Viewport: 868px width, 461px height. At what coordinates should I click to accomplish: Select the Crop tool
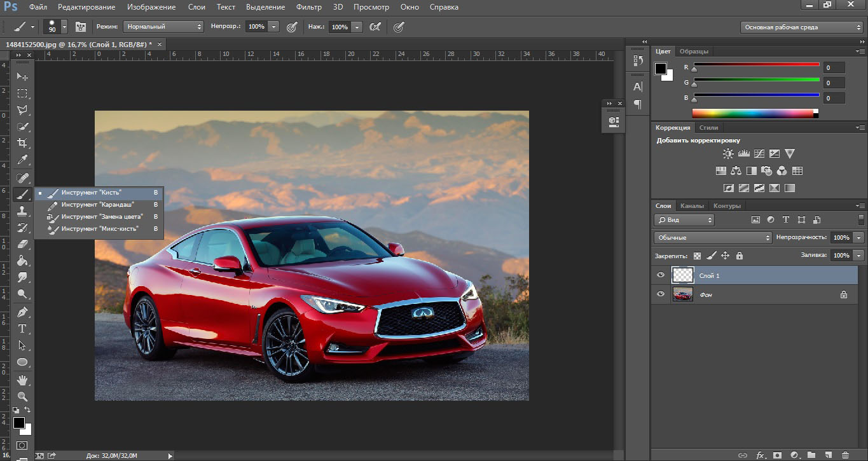pyautogui.click(x=22, y=142)
